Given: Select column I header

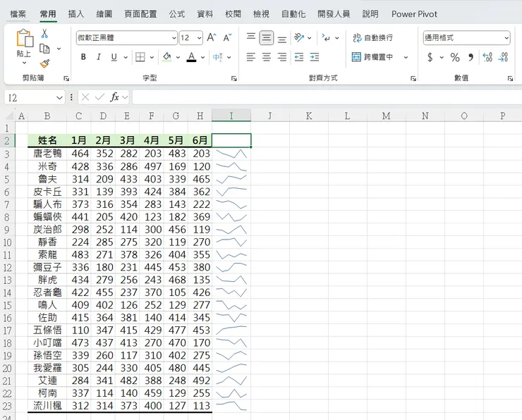Looking at the screenshot, I should point(231,116).
